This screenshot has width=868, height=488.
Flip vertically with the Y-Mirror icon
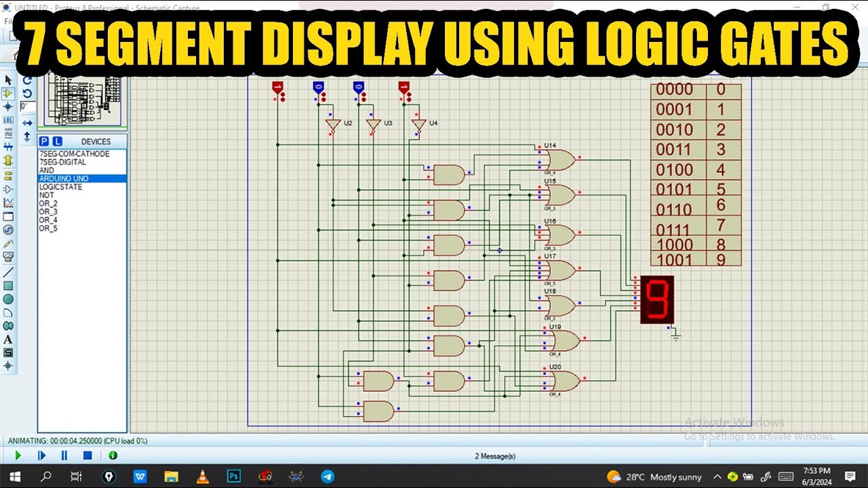pos(27,136)
